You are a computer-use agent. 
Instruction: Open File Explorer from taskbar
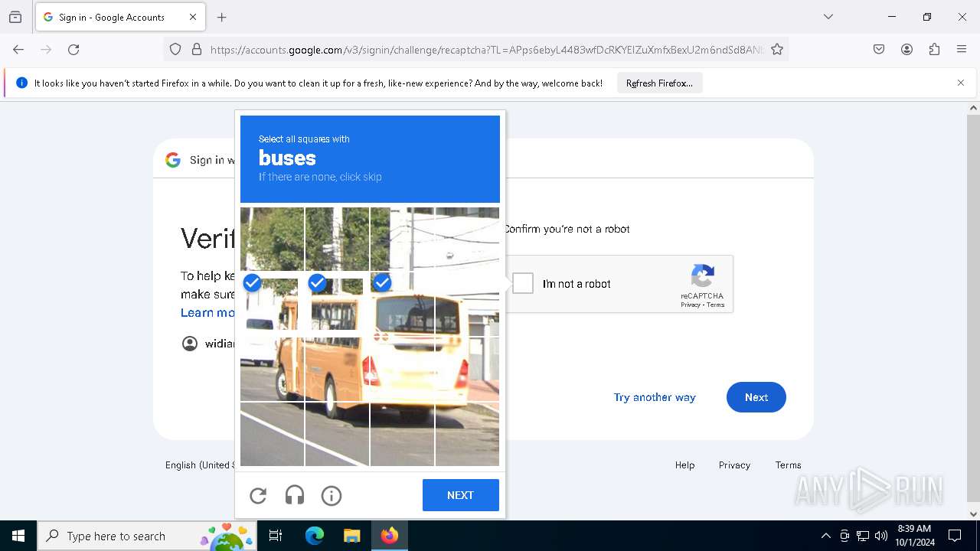click(351, 536)
